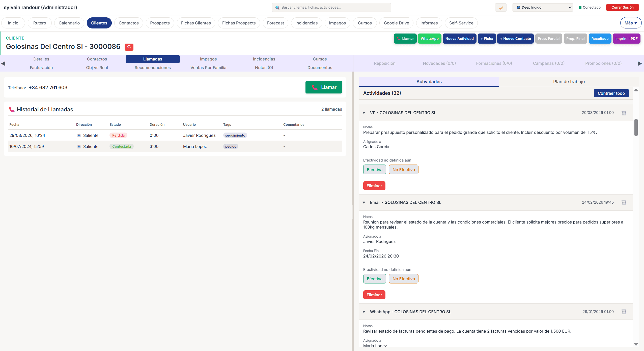Click the Cerrar Sesión button
Viewport: 644px width, 351px height.
622,7
